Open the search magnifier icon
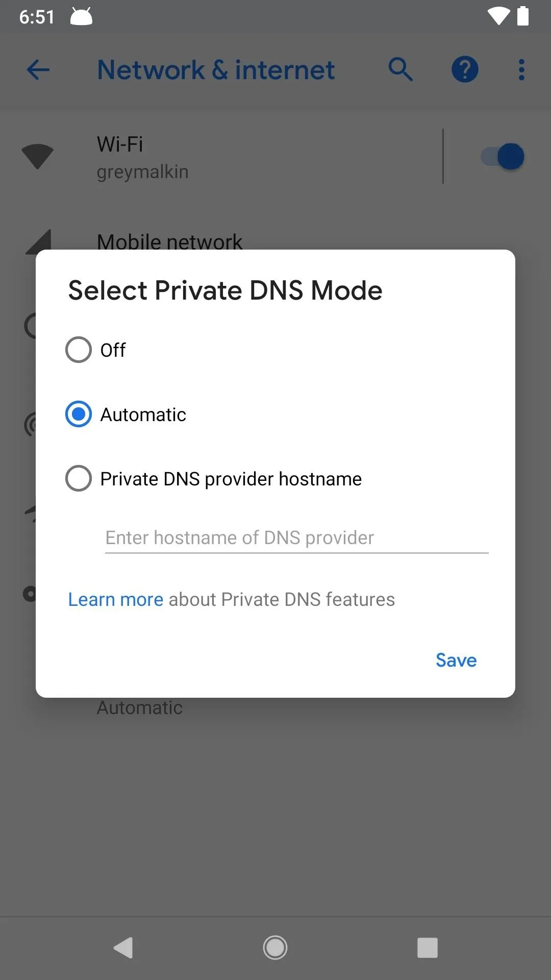Screen dimensions: 551x980 [x=400, y=69]
